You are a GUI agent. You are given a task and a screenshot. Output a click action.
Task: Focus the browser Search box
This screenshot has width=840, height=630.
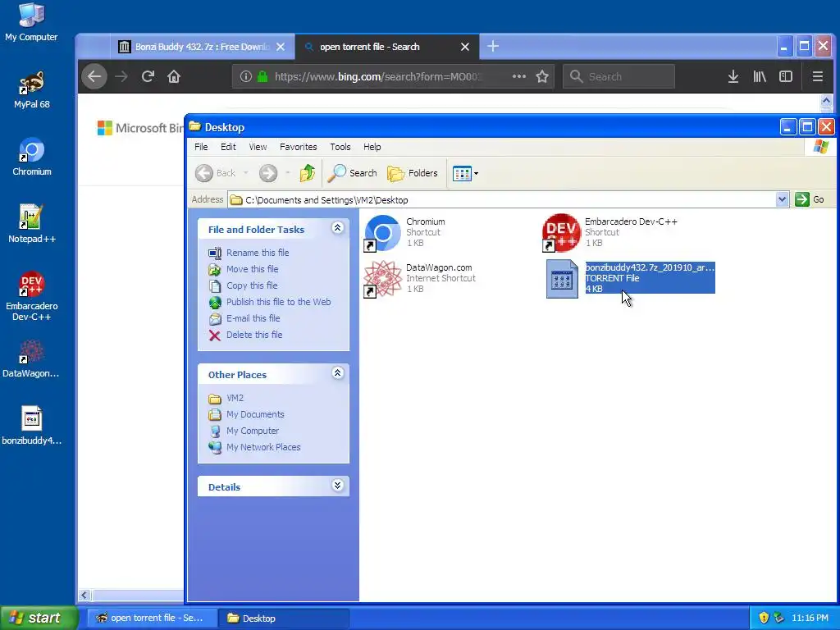tap(619, 76)
